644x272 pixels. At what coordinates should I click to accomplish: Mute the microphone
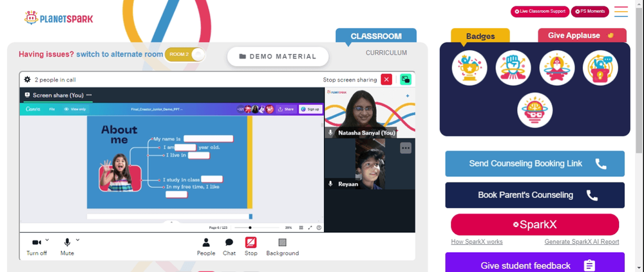[67, 246]
